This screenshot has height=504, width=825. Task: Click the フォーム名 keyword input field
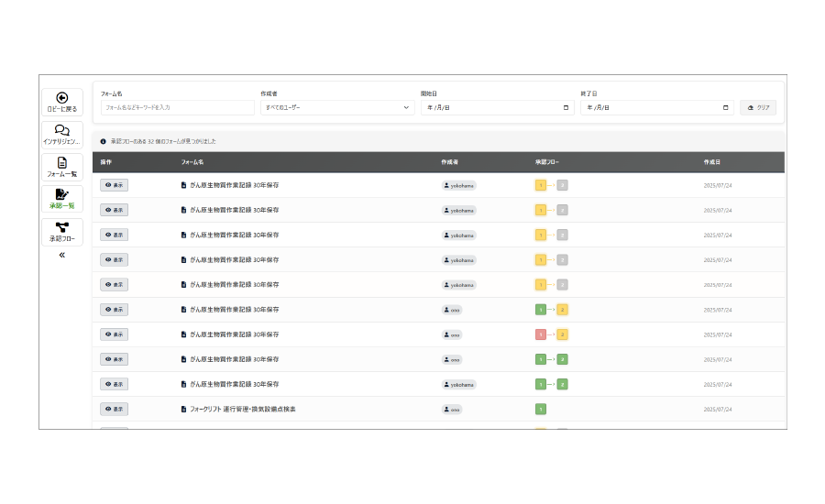click(x=177, y=107)
